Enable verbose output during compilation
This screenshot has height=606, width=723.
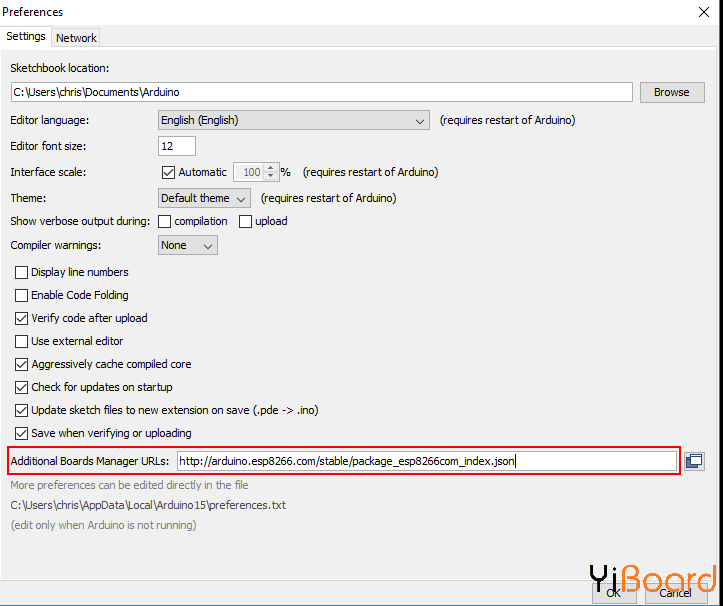coord(165,221)
